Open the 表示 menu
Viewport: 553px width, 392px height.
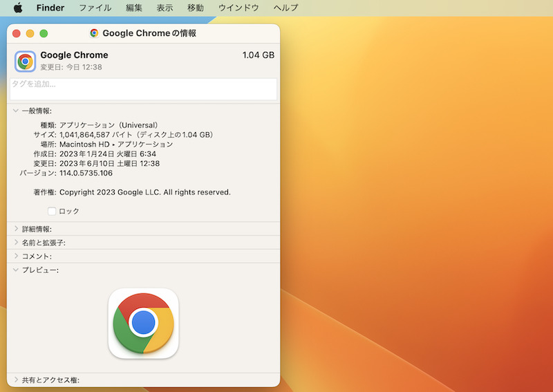(x=165, y=8)
